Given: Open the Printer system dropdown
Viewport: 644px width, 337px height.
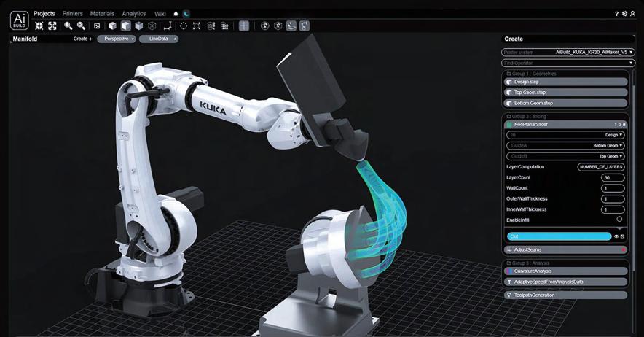Looking at the screenshot, I should tap(568, 53).
